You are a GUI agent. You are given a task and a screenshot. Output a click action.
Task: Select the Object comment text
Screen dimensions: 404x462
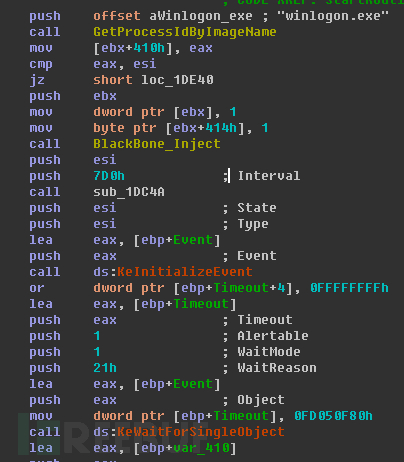(x=261, y=400)
